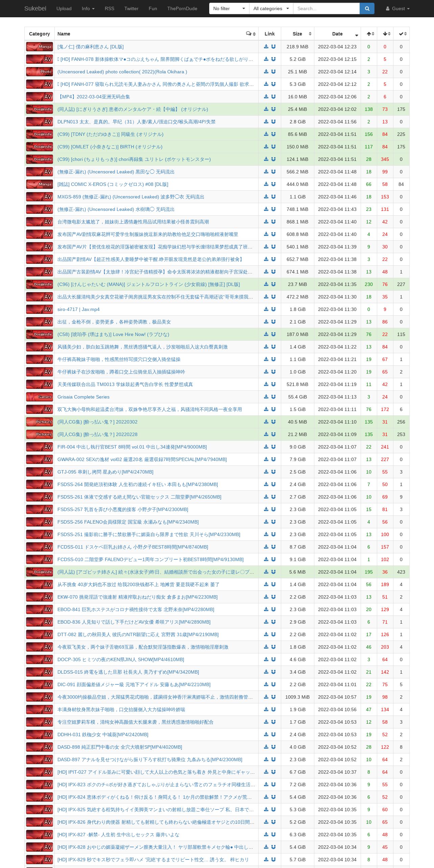434x868 pixels.
Task: Open (C99) [OMLET] BIRTH entry link
Action: pos(110,147)
